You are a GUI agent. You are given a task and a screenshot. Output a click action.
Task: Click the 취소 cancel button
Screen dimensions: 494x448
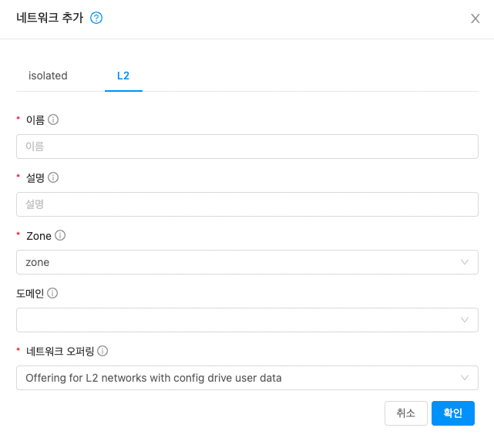coord(406,413)
